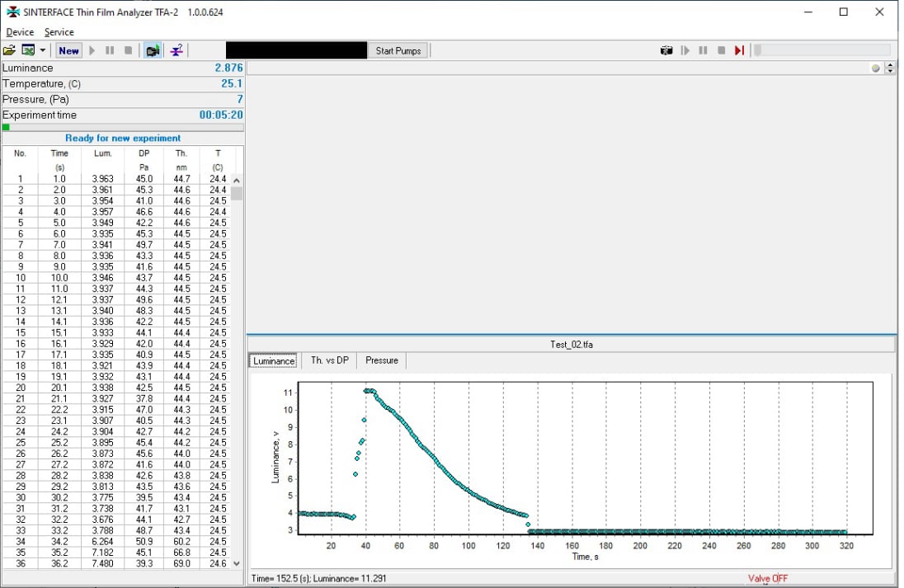
Task: Select time cell 22.2 in row 22
Action: [59, 409]
